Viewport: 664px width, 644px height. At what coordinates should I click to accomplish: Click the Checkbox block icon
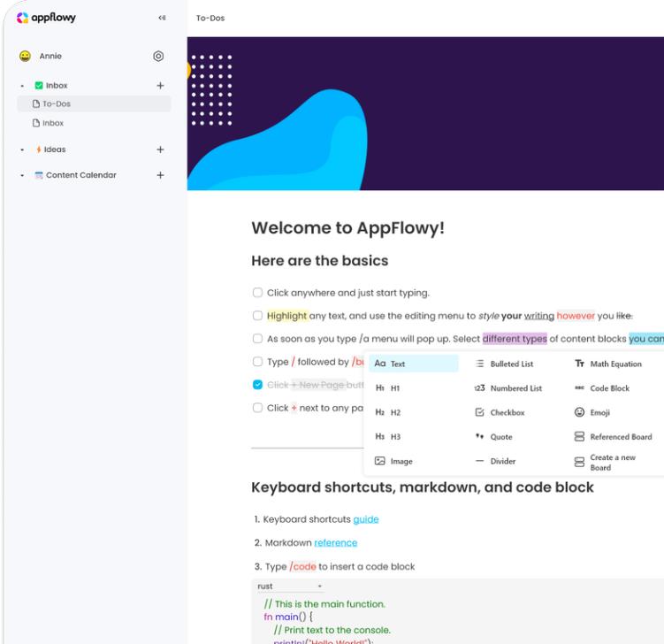tap(479, 412)
